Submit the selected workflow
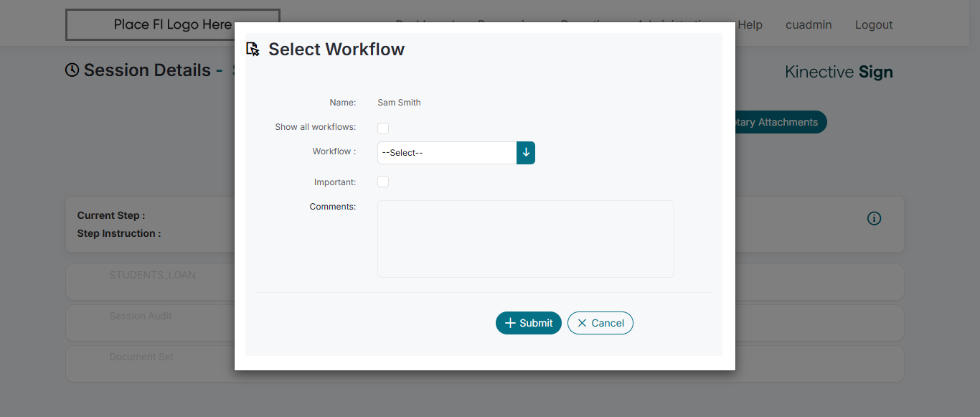This screenshot has height=417, width=980. [529, 323]
